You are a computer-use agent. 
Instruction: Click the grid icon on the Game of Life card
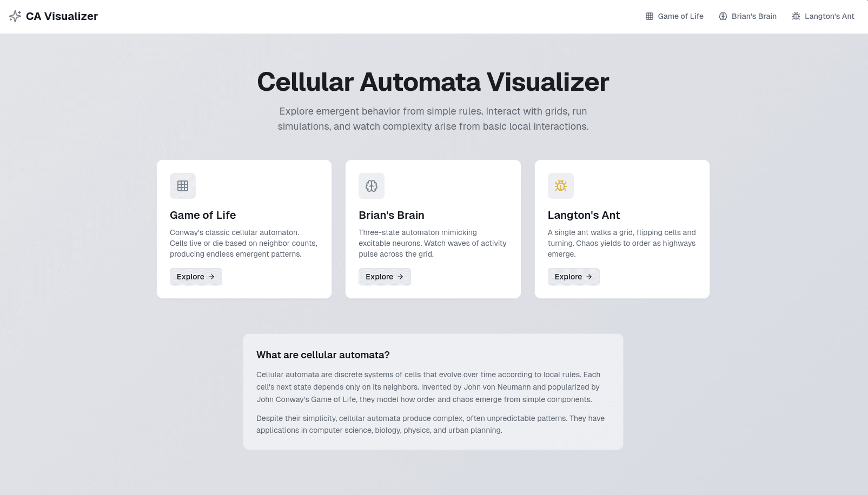pyautogui.click(x=183, y=185)
